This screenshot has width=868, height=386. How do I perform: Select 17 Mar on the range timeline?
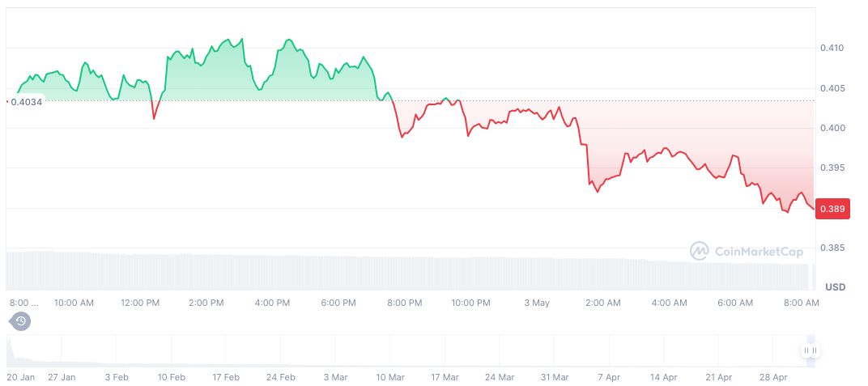tap(445, 377)
